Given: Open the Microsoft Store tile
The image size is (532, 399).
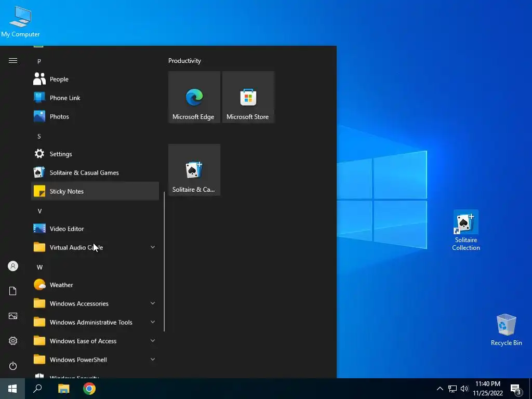Looking at the screenshot, I should [248, 97].
